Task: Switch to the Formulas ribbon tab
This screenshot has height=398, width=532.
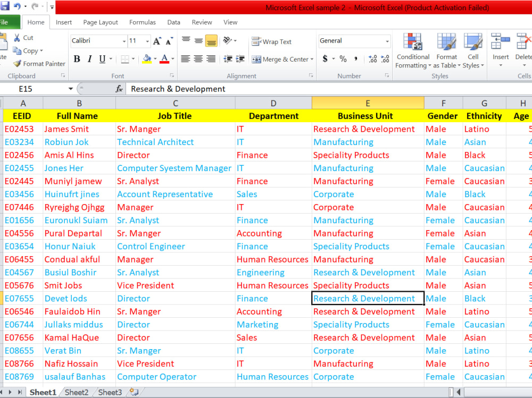Action: pyautogui.click(x=142, y=22)
